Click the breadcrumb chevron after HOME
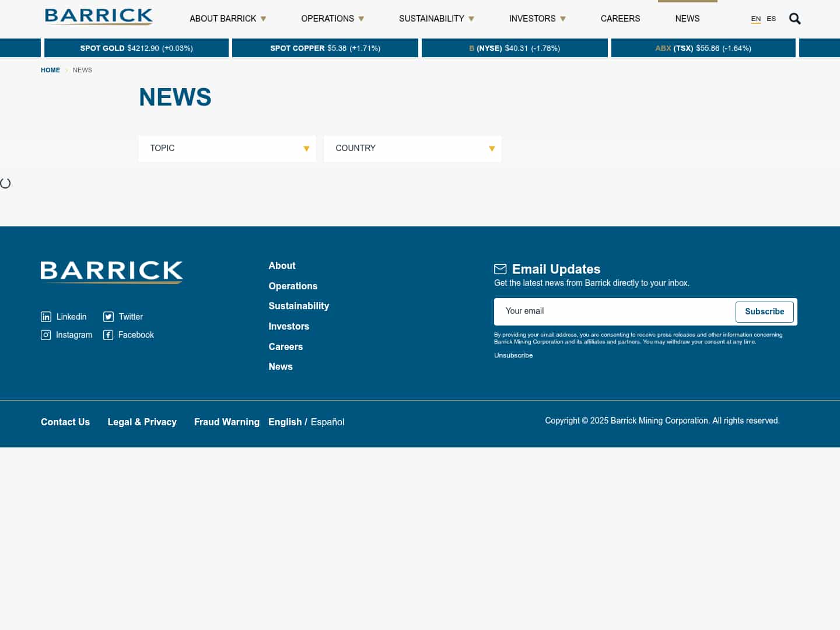This screenshot has height=630, width=840. point(66,70)
